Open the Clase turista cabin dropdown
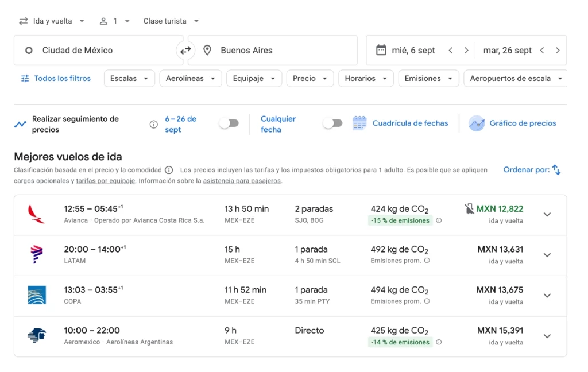The height and width of the screenshot is (372, 588). (x=171, y=21)
